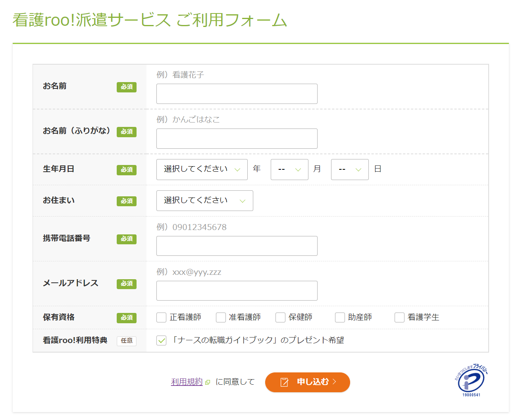Image resolution: width=522 pixels, height=420 pixels.
Task: Click the 携帯電話番号 input field
Action: coord(237,246)
